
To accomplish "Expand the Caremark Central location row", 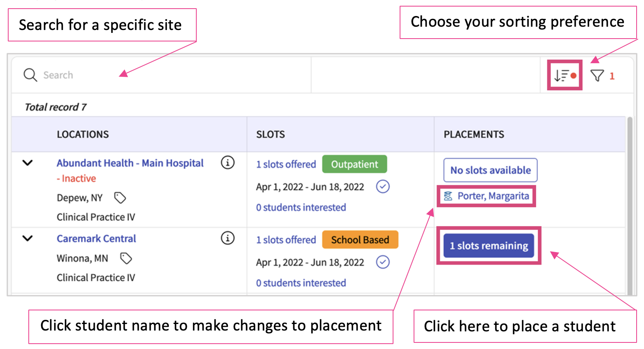I will (x=28, y=239).
